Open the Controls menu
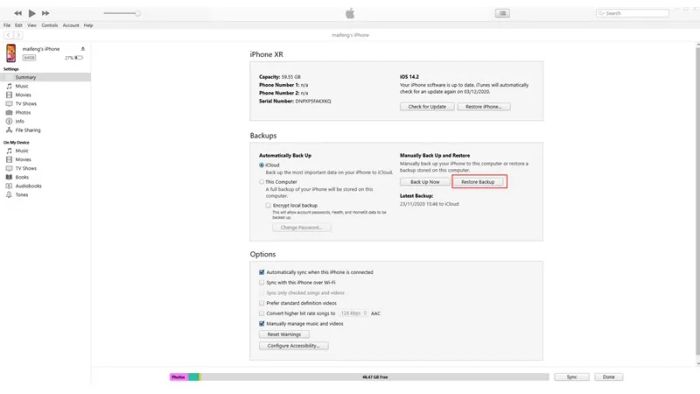 pos(50,25)
